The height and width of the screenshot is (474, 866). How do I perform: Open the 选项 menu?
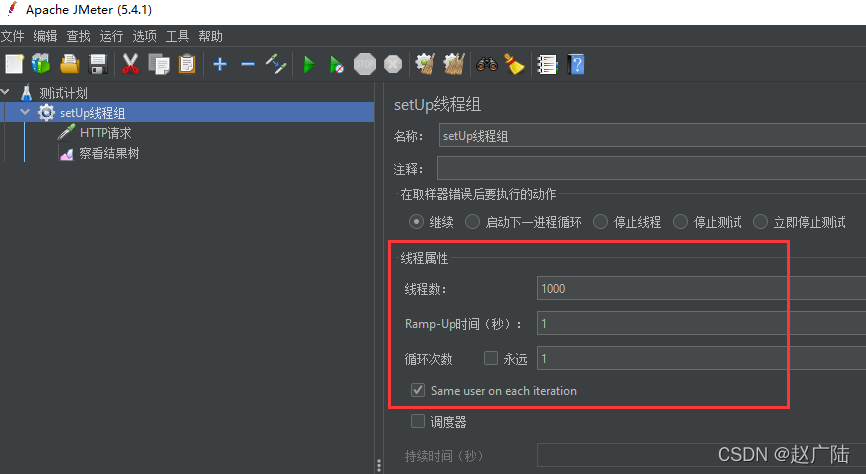click(x=145, y=36)
